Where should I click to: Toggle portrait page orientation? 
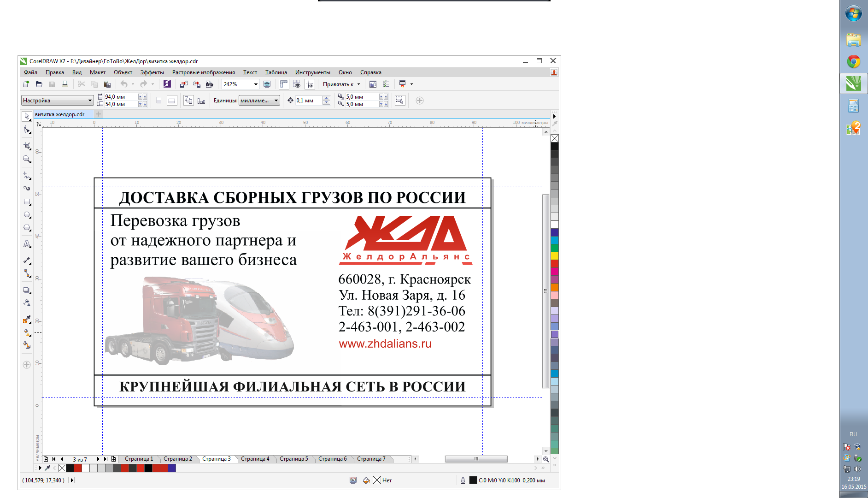(159, 101)
